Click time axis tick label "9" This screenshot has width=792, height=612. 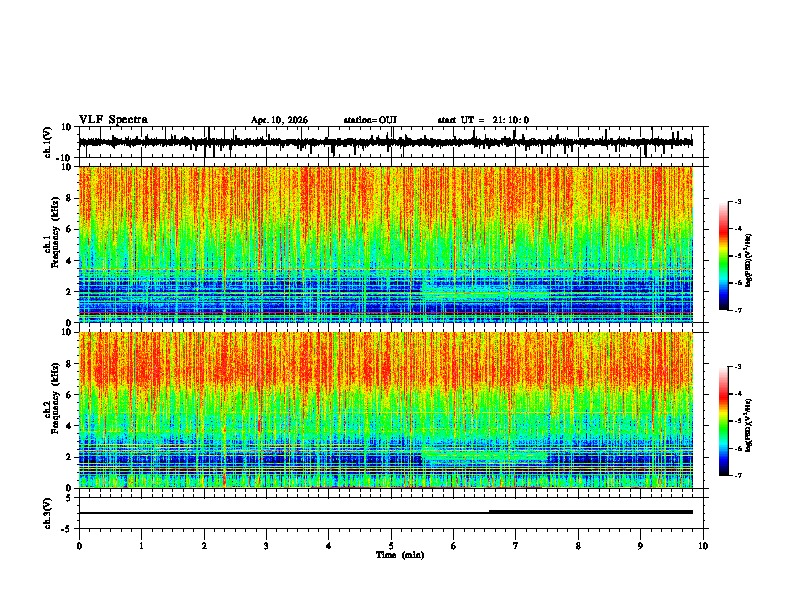640,546
